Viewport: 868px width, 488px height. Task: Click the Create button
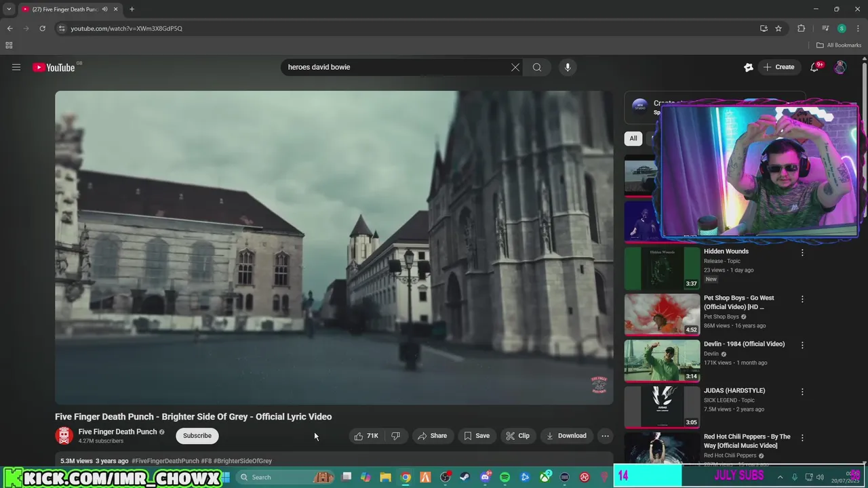tap(778, 67)
